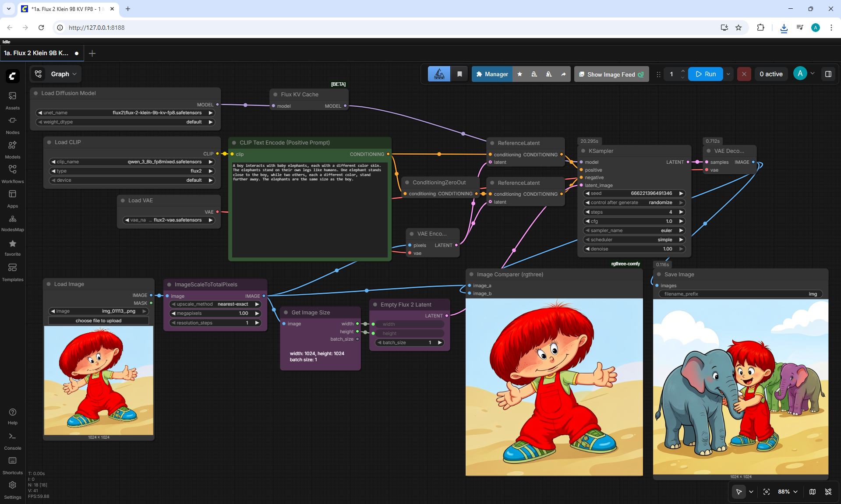Click the Run button
841x504 pixels.
706,74
